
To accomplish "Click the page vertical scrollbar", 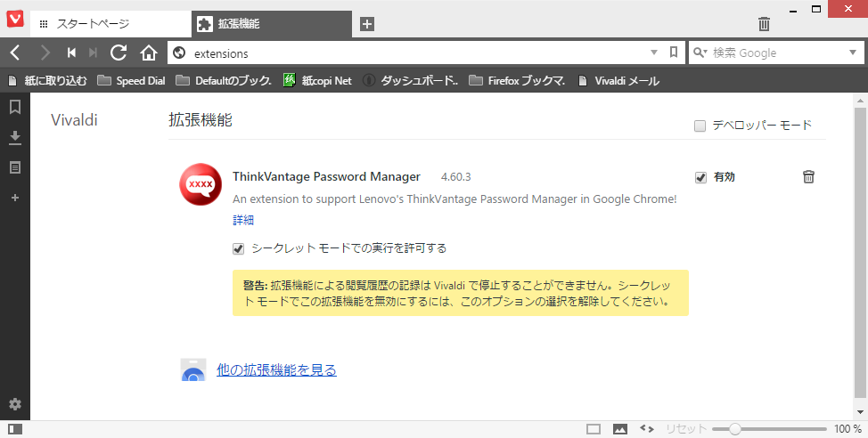I will [859, 254].
